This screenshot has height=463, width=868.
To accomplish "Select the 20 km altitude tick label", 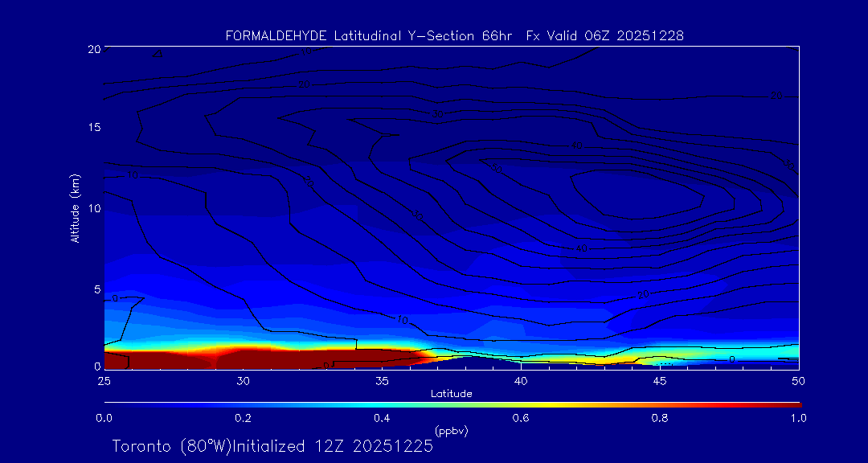I will (93, 49).
